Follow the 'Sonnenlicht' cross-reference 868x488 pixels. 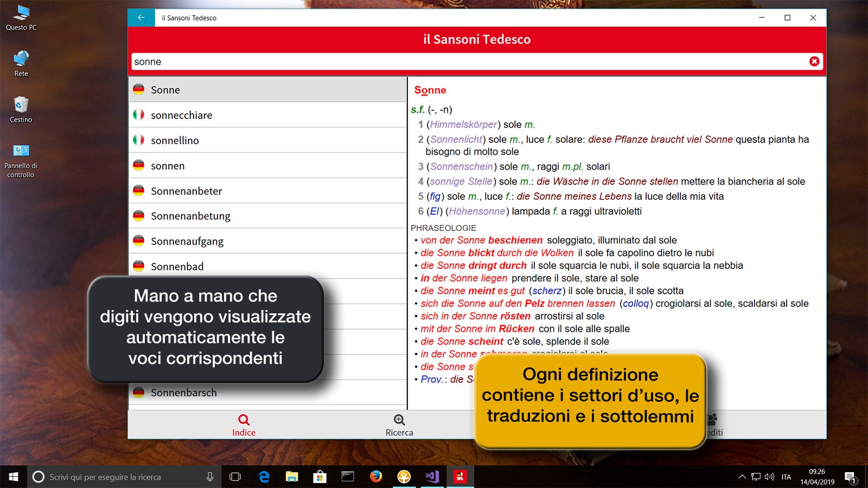pos(456,139)
